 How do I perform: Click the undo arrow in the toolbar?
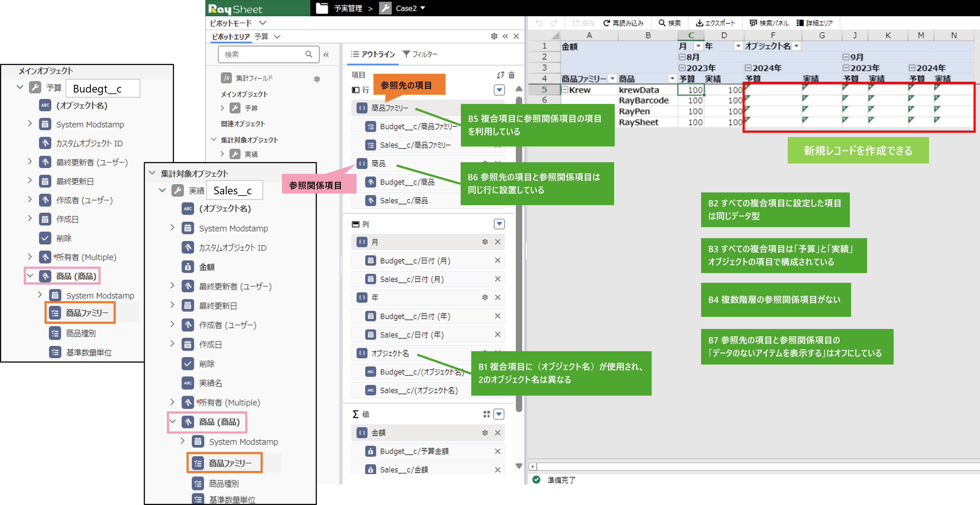click(539, 23)
